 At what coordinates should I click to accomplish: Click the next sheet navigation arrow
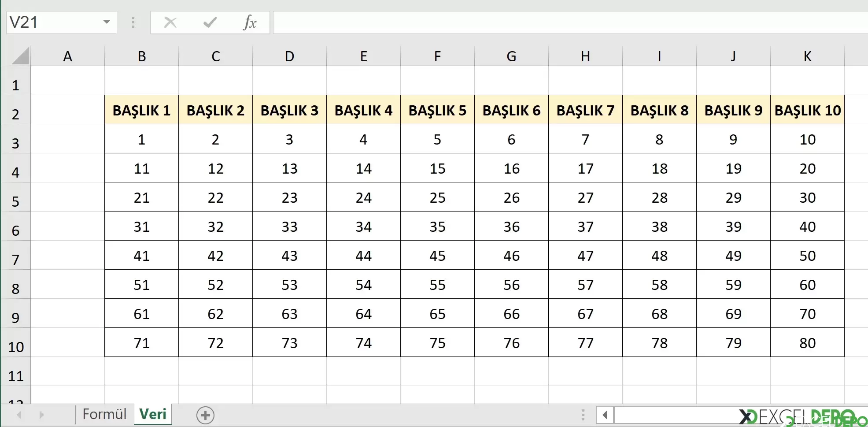(41, 415)
